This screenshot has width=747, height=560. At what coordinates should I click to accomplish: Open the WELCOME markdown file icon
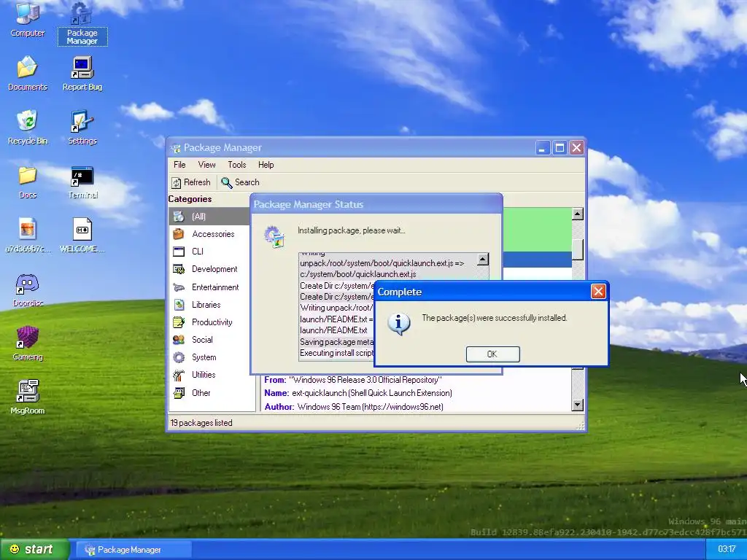click(x=82, y=236)
